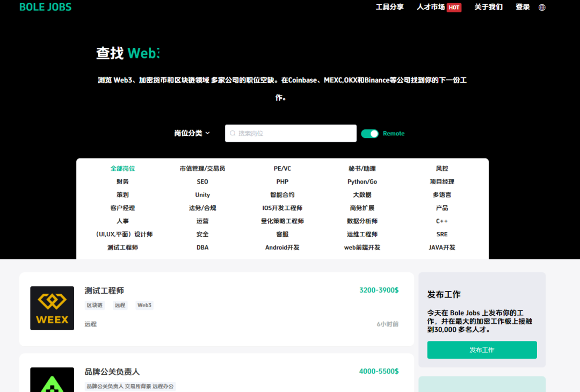
Task: Click the HOT badge
Action: (x=454, y=8)
